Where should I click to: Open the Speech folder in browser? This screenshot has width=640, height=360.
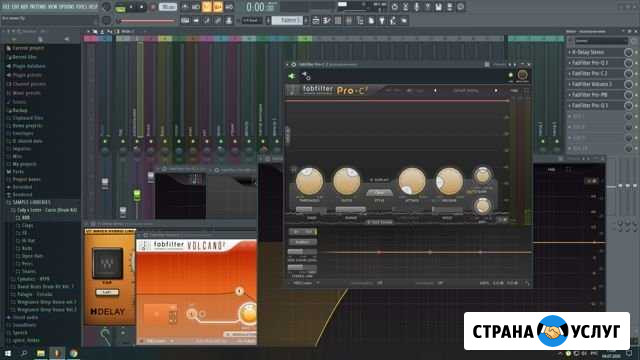click(x=20, y=333)
